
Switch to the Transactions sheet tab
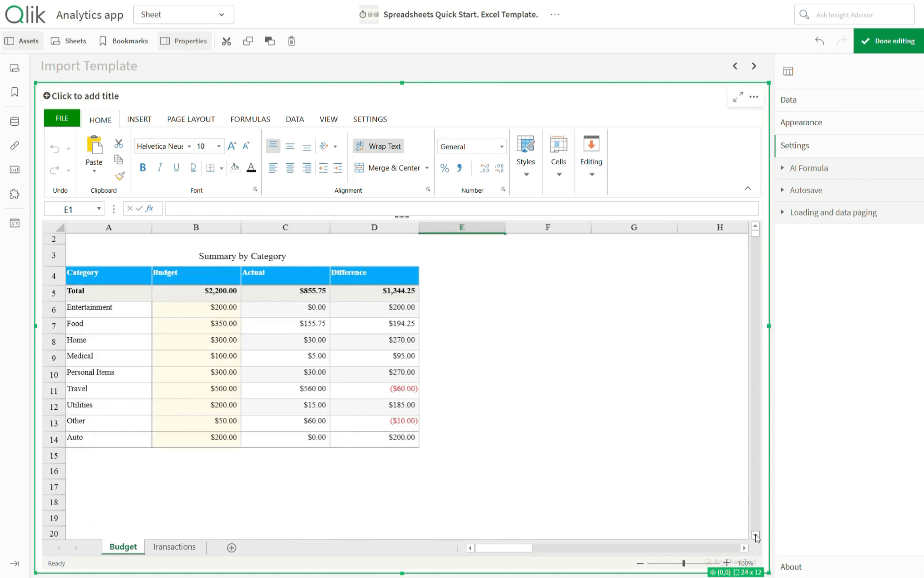[x=174, y=547]
